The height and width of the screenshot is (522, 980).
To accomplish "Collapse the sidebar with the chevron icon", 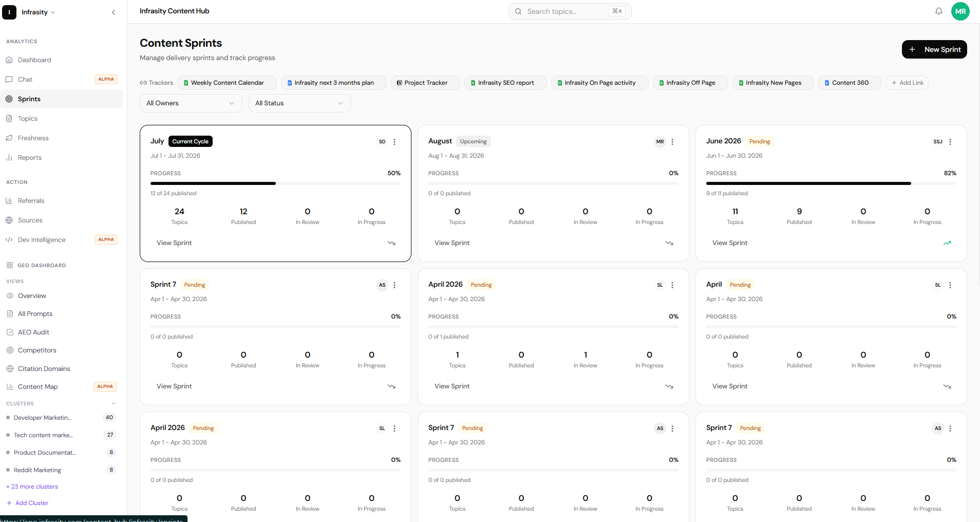I will pyautogui.click(x=114, y=12).
